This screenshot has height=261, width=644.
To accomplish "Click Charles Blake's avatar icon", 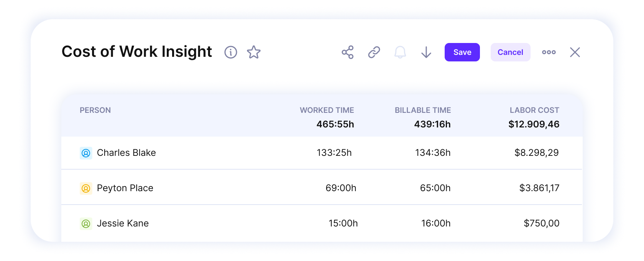I will 86,153.
